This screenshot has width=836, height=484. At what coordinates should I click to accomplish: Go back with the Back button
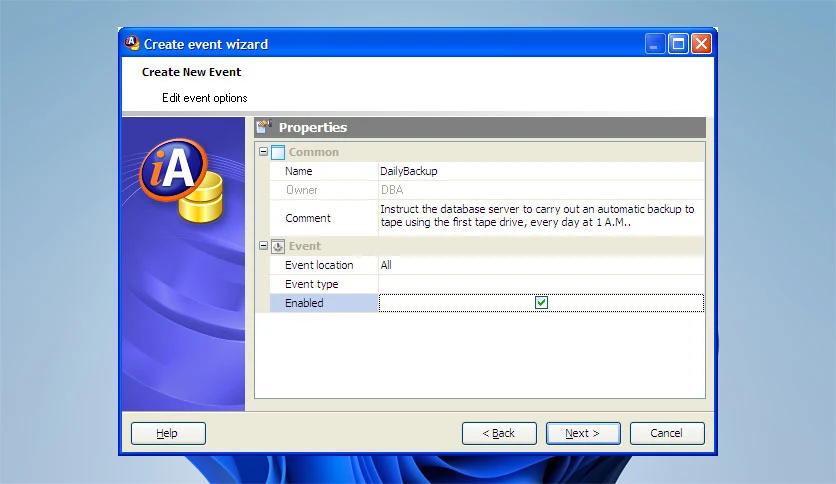click(x=499, y=433)
